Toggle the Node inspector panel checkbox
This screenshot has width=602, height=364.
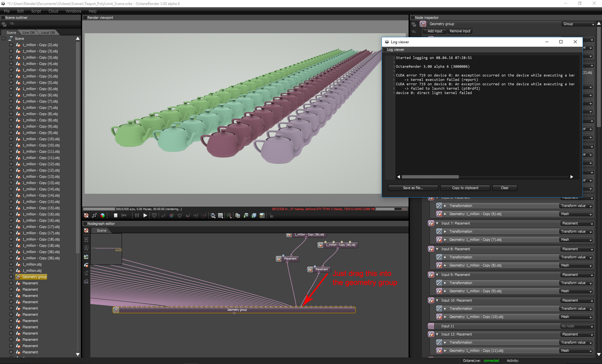click(x=413, y=18)
